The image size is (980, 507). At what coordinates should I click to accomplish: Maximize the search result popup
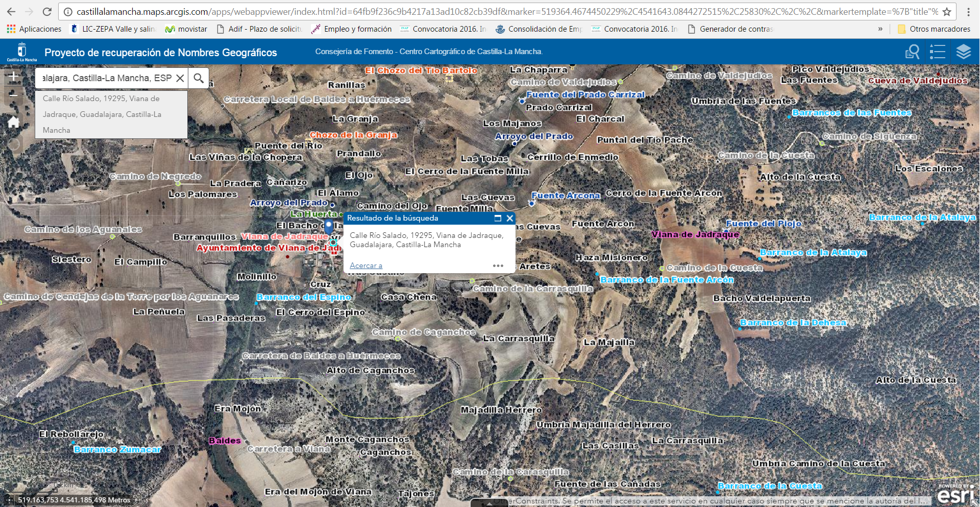click(x=498, y=219)
